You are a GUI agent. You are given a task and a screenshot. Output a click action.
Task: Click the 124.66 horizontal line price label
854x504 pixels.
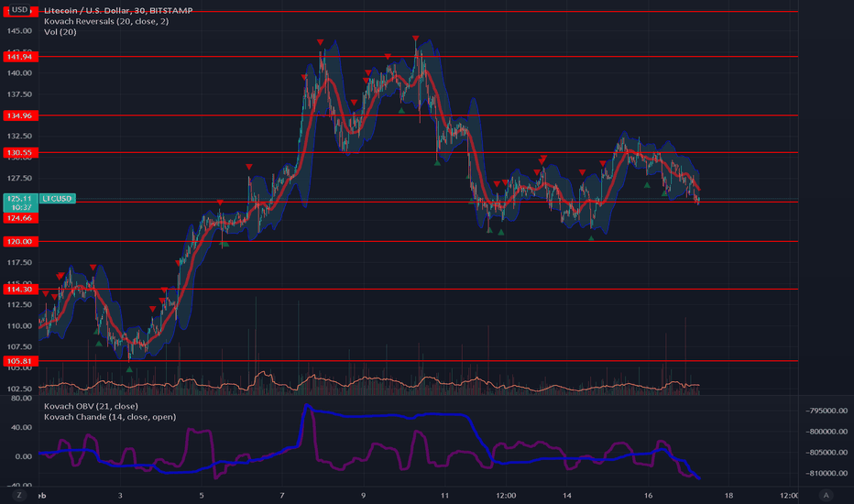[20, 218]
